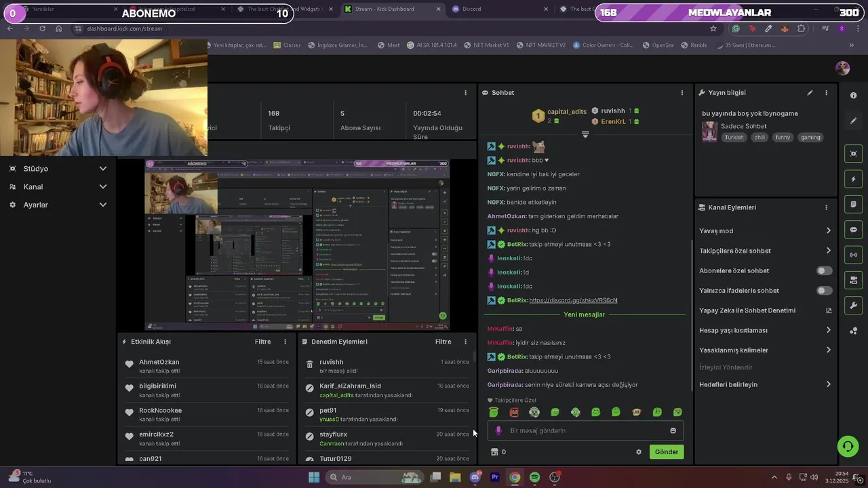
Task: Toggle Abonelere özel sohbet switch
Action: 824,270
